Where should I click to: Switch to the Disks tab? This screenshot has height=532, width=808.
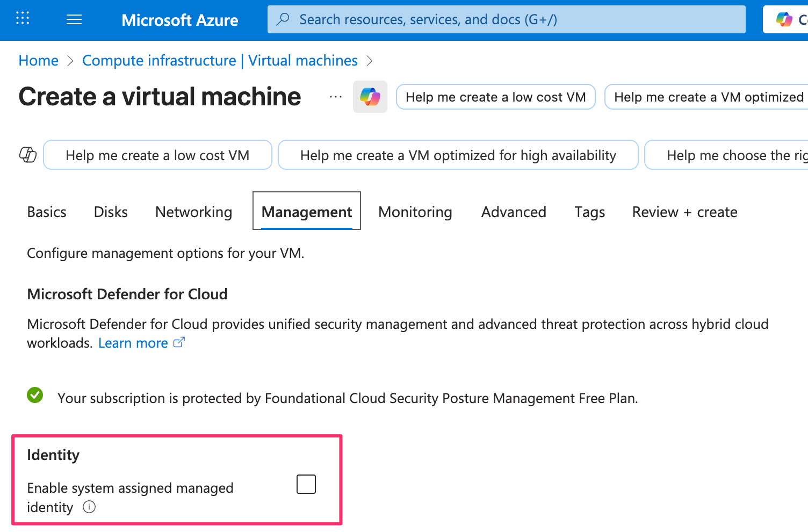pos(111,212)
